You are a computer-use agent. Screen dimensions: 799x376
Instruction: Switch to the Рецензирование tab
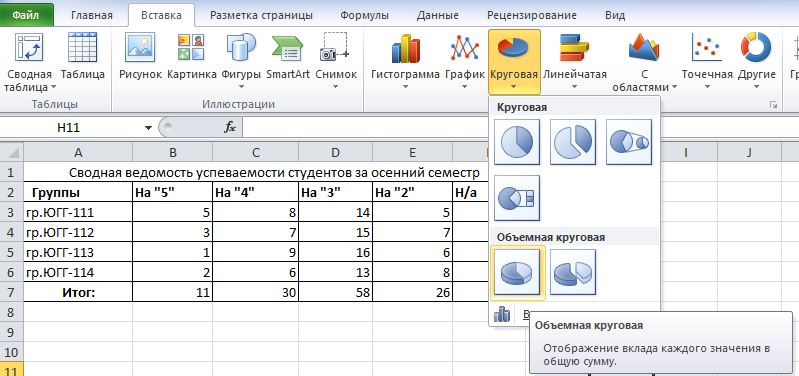point(531,15)
